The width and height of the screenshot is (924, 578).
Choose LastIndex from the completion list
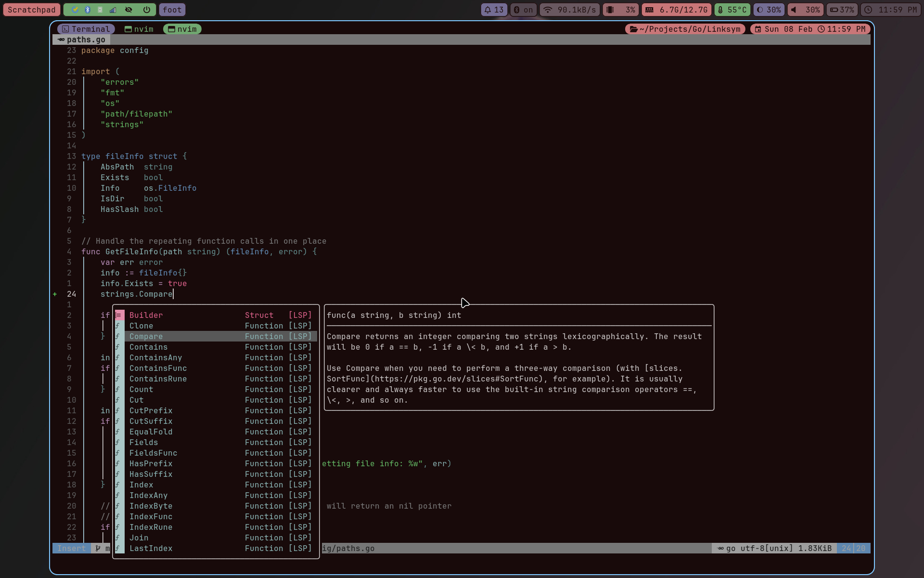[x=216, y=548]
